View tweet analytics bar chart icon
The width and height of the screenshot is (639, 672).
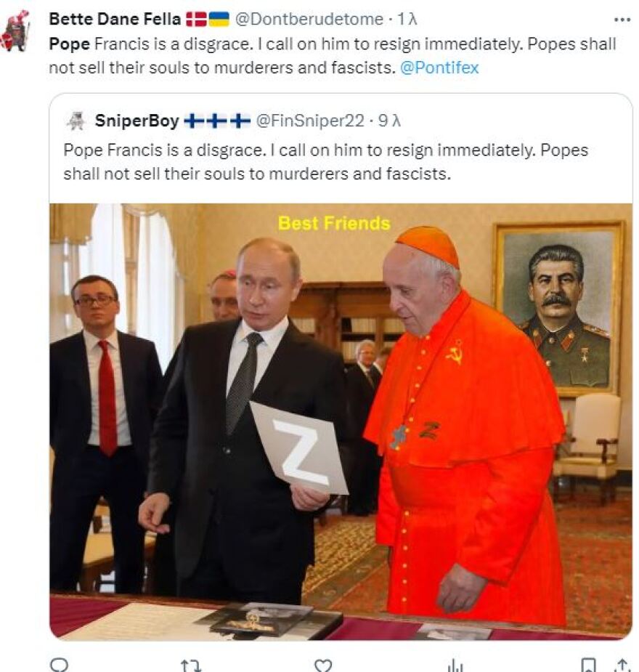pos(455,665)
